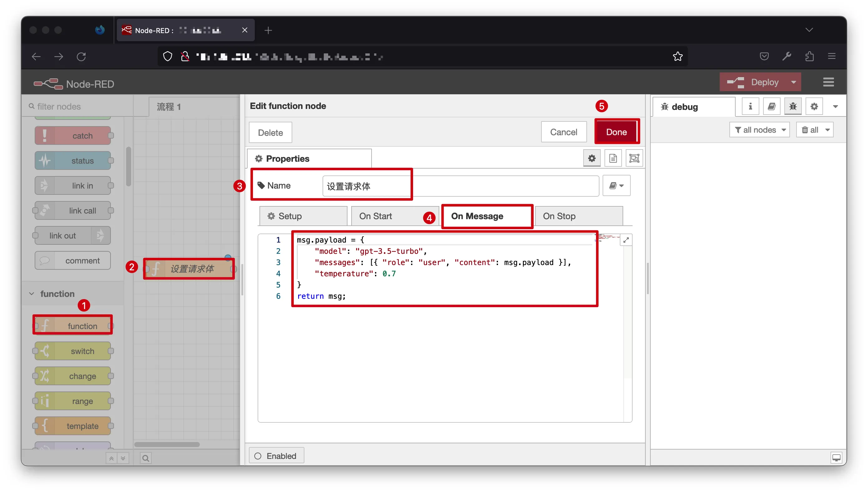Click the Delete button
Screen dimensions: 868x492
270,132
